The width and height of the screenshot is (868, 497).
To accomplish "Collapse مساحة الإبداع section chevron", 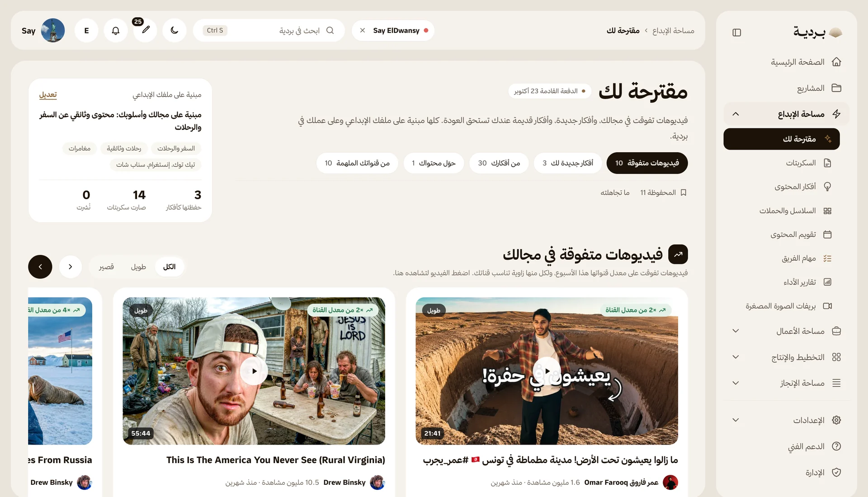I will point(736,114).
